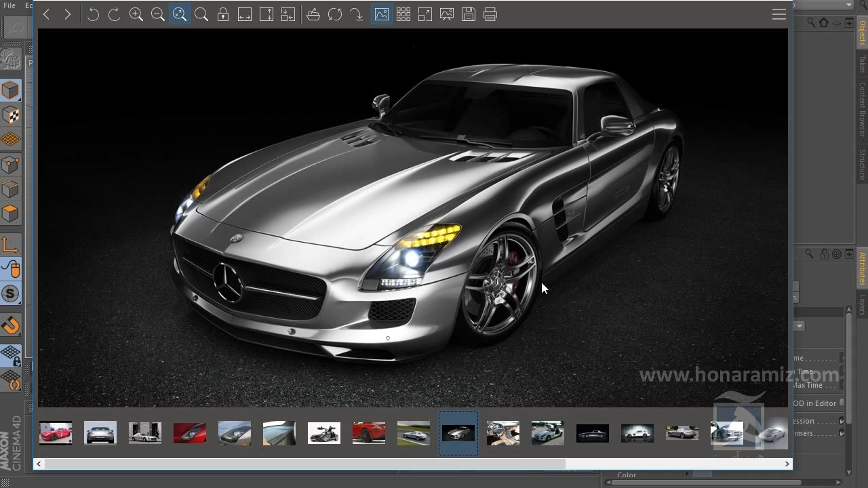Select Edges mode in Cinema 4D
Viewport: 868px width, 488px height.
coord(10,189)
